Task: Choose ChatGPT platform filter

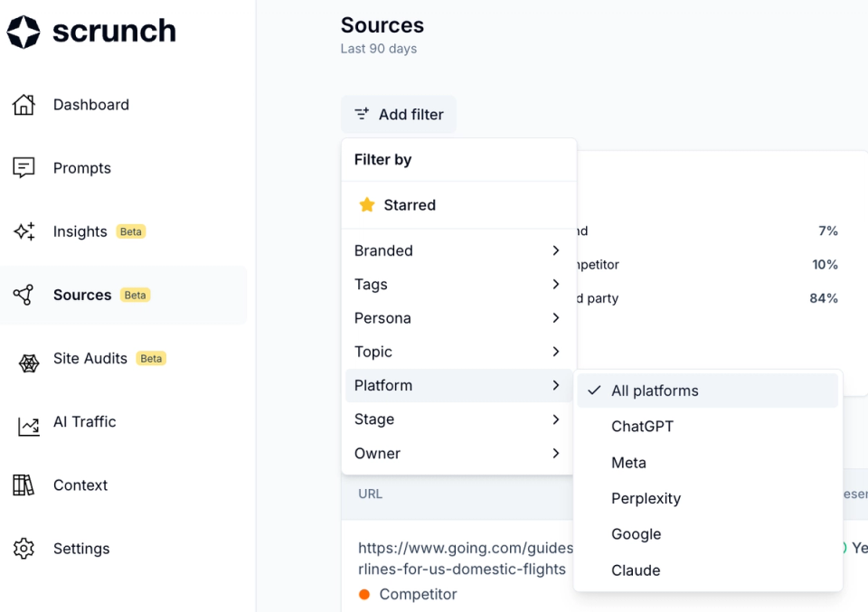Action: pos(707,426)
